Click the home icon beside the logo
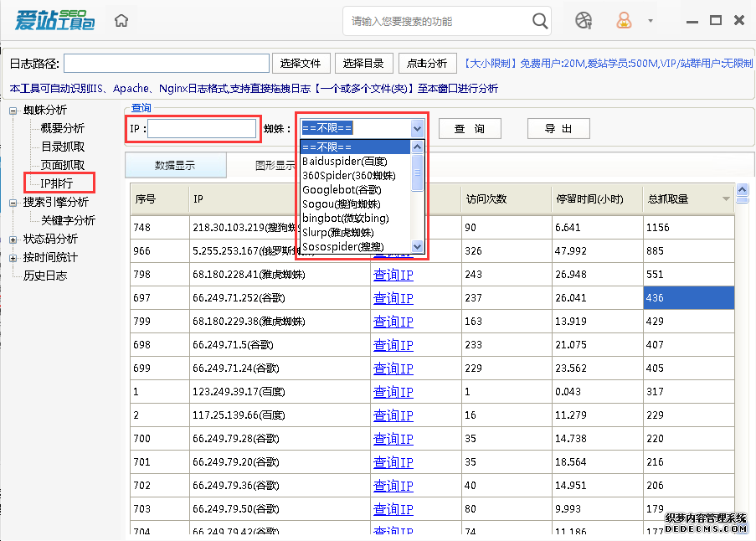 121,21
